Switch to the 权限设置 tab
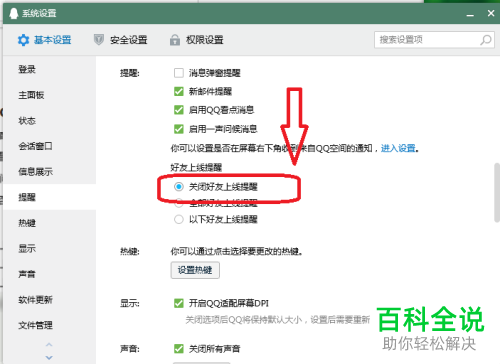This screenshot has height=364, width=500. coord(197,40)
